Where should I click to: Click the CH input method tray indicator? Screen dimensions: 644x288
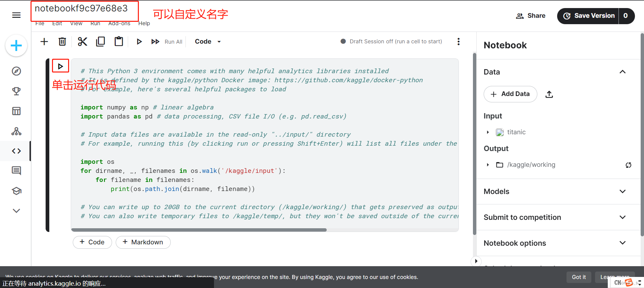[x=618, y=283]
